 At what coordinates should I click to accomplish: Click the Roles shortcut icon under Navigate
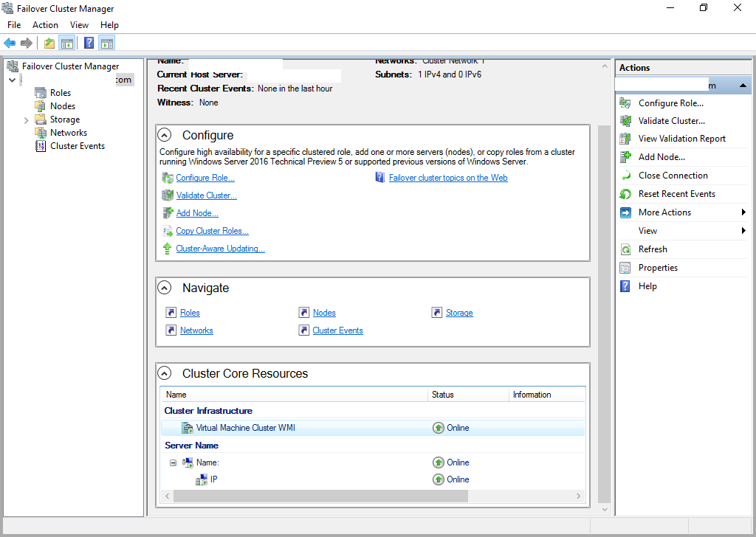pyautogui.click(x=171, y=313)
